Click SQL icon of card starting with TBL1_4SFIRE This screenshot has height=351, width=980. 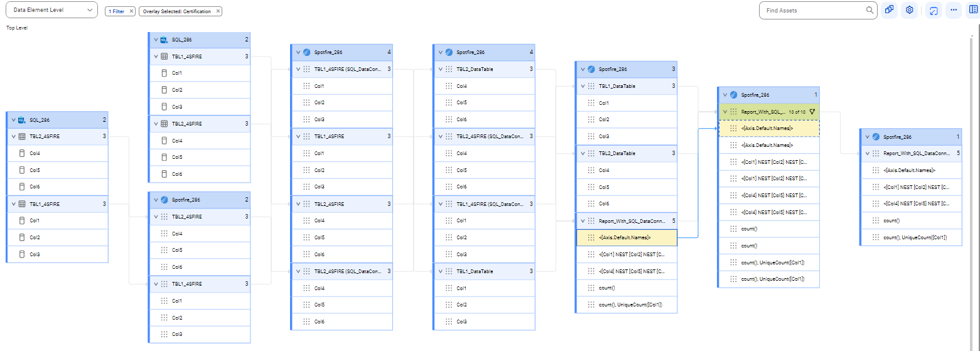(164, 40)
